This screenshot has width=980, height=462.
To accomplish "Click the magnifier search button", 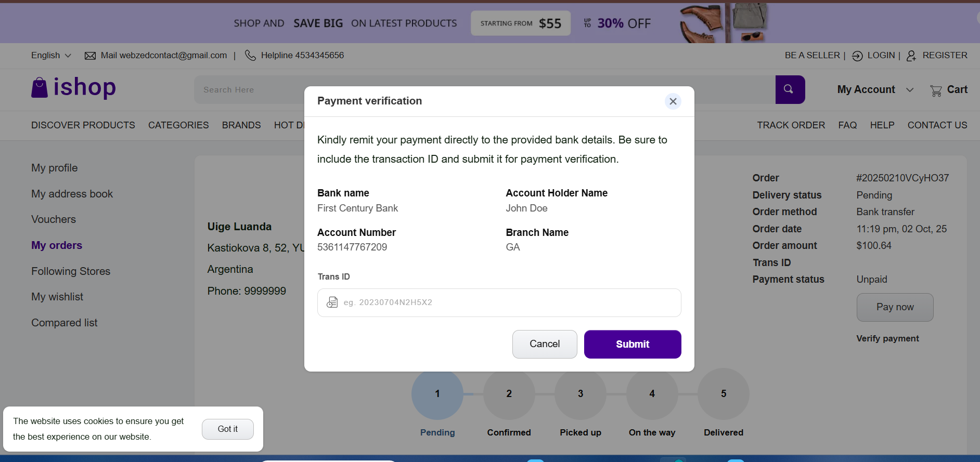I will coord(790,89).
